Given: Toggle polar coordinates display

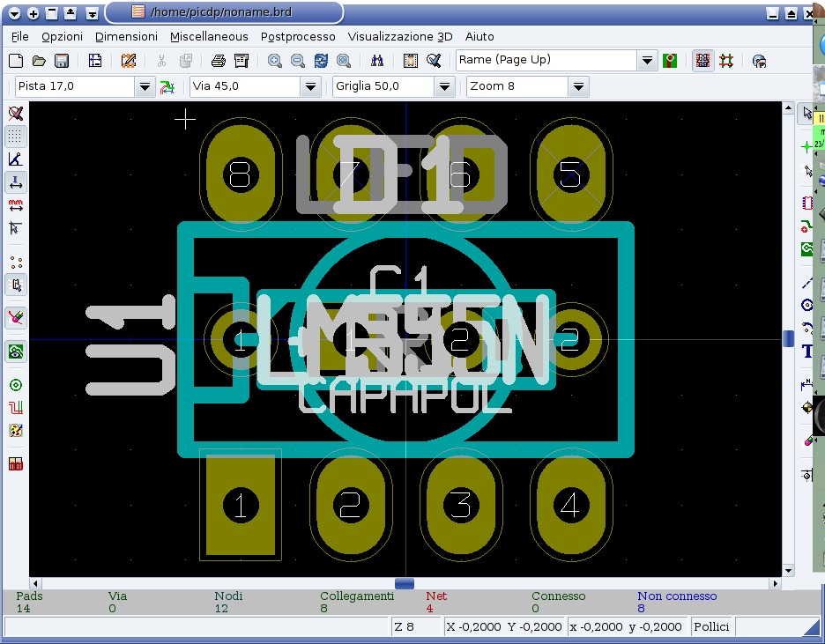Looking at the screenshot, I should 16,159.
